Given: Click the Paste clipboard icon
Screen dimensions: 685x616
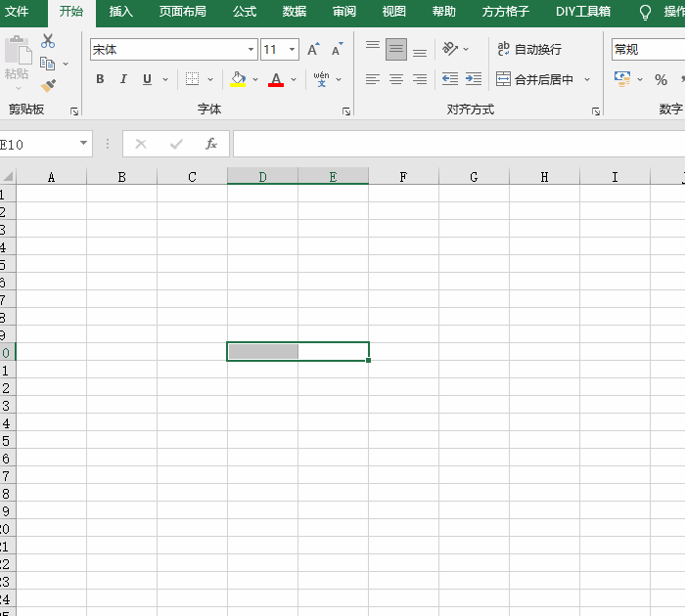Looking at the screenshot, I should pyautogui.click(x=18, y=51).
